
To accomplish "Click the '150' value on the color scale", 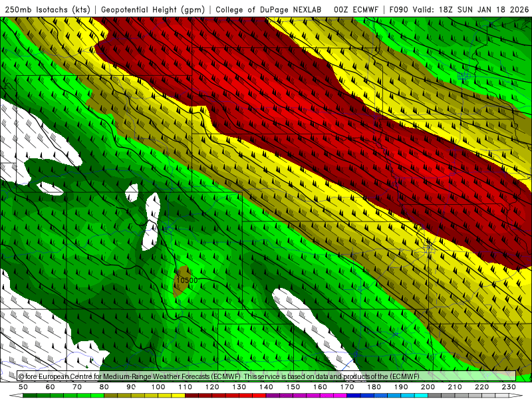I will pos(293,387).
